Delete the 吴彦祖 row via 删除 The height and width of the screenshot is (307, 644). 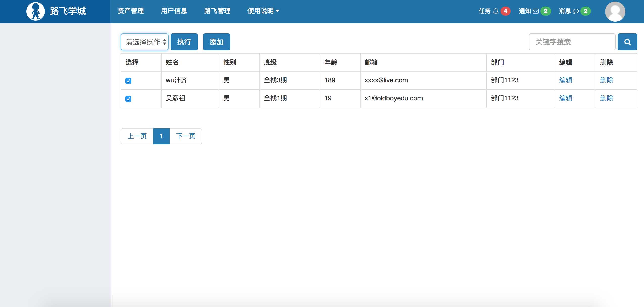point(607,98)
